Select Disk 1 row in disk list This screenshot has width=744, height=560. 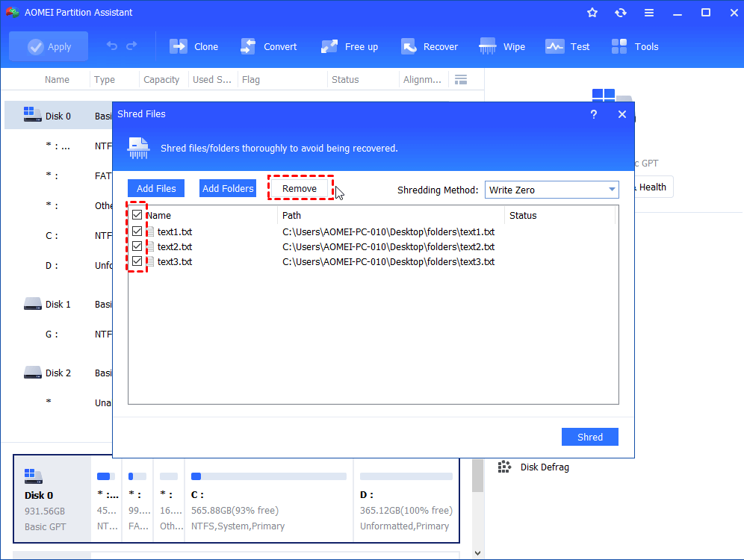58,304
